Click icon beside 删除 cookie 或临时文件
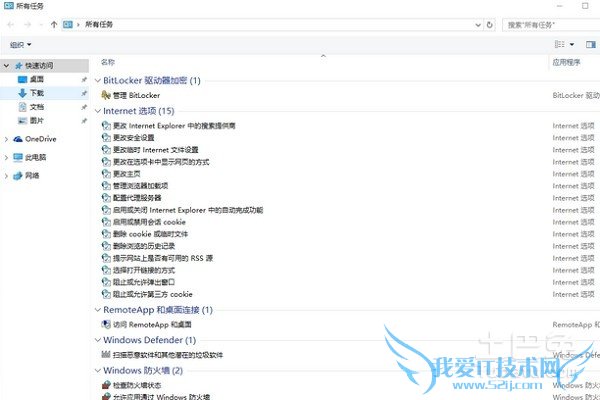Image resolution: width=600 pixels, height=400 pixels. [106, 234]
